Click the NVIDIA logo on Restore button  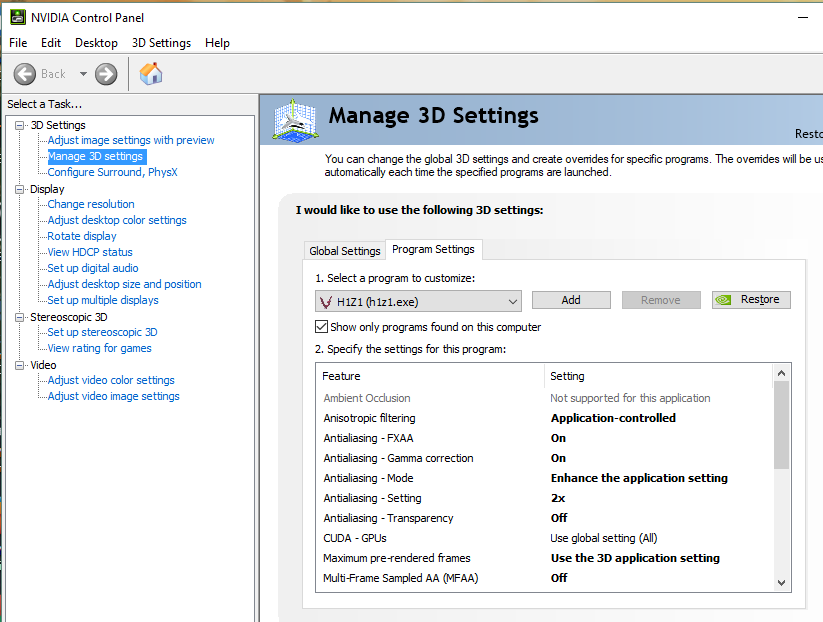(x=723, y=300)
